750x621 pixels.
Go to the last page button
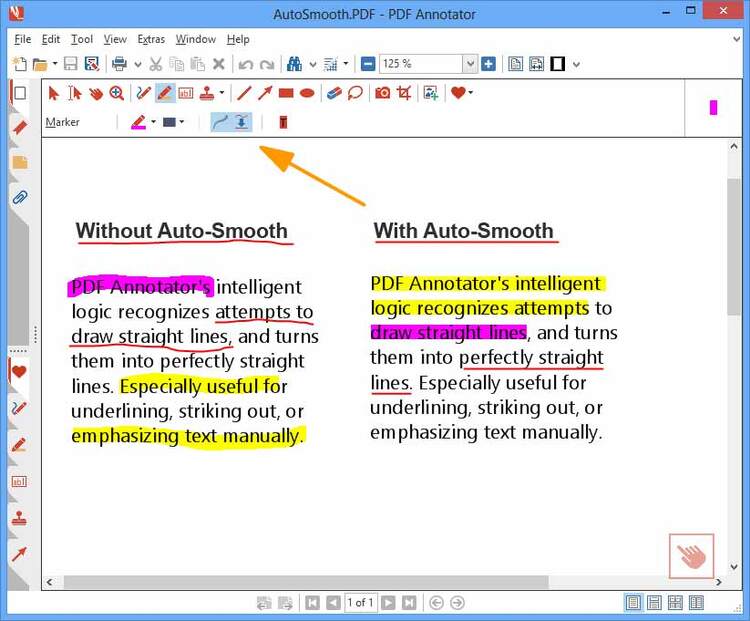[408, 603]
